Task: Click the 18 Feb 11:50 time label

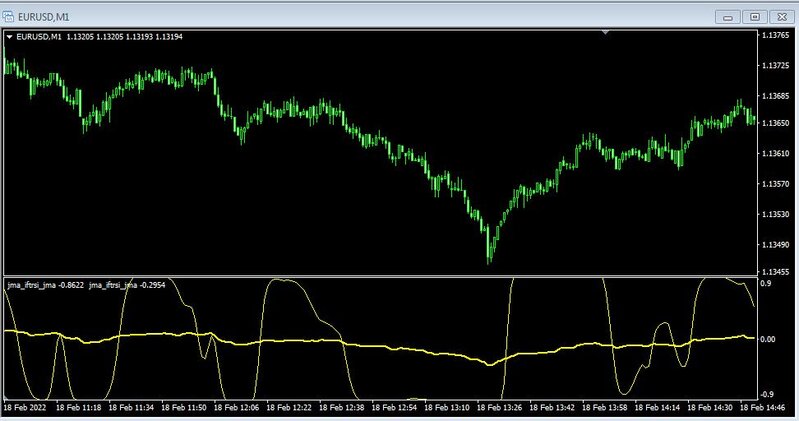Action: tap(183, 407)
